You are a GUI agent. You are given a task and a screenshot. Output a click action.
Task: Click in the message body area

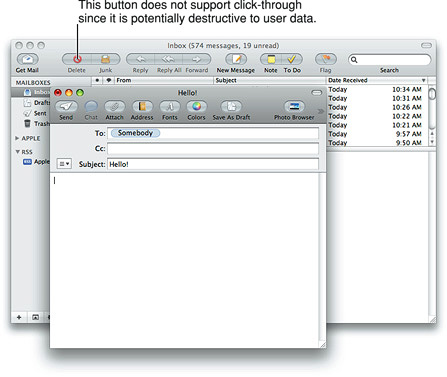184,260
